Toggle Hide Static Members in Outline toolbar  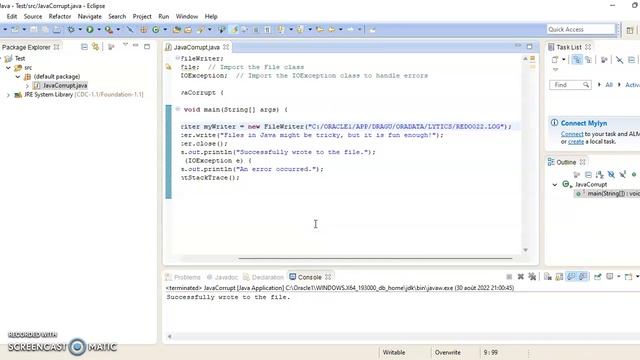(x=622, y=175)
